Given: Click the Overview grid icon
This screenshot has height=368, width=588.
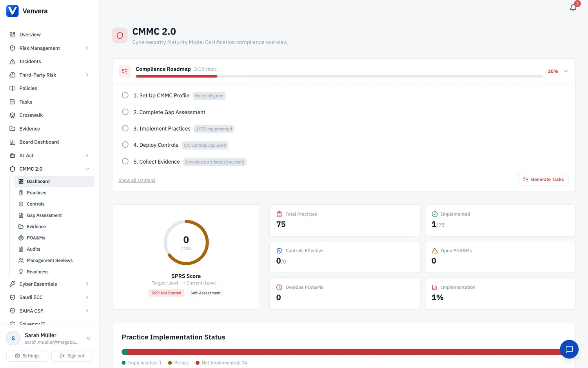Looking at the screenshot, I should click(x=13, y=35).
